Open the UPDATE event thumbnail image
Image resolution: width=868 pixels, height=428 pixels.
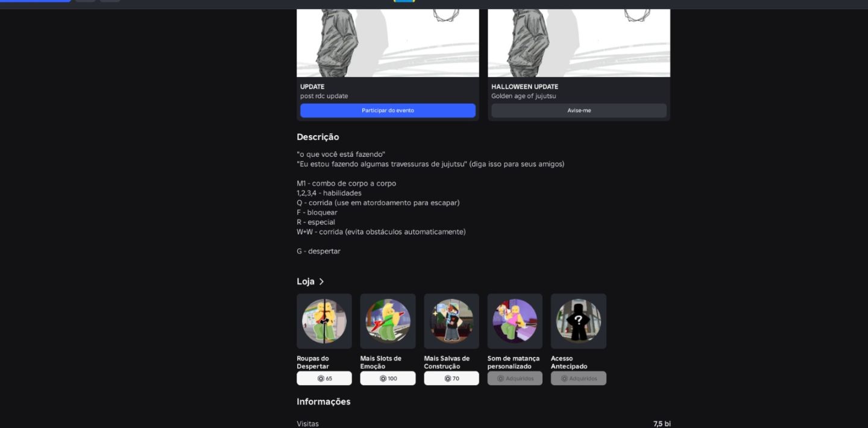[x=388, y=43]
